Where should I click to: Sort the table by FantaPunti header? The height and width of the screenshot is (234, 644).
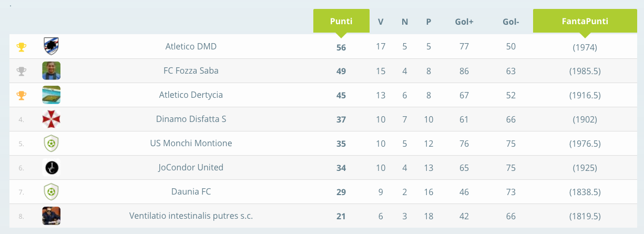click(x=585, y=22)
